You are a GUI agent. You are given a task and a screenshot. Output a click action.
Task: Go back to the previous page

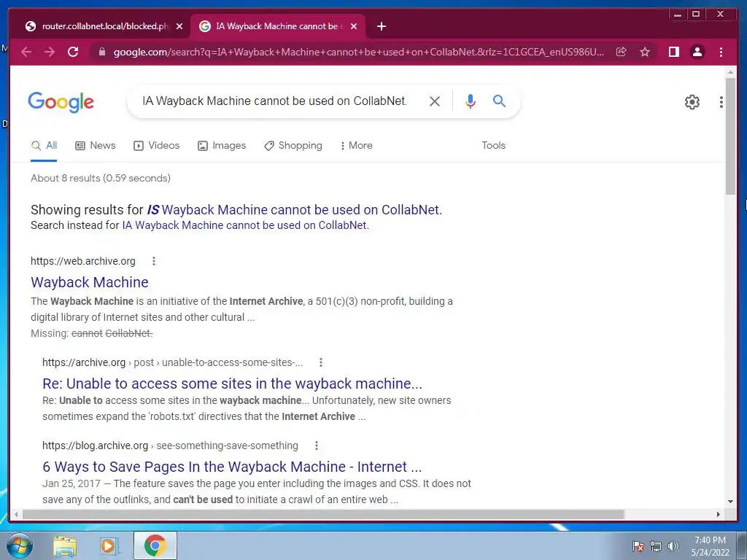pos(26,52)
